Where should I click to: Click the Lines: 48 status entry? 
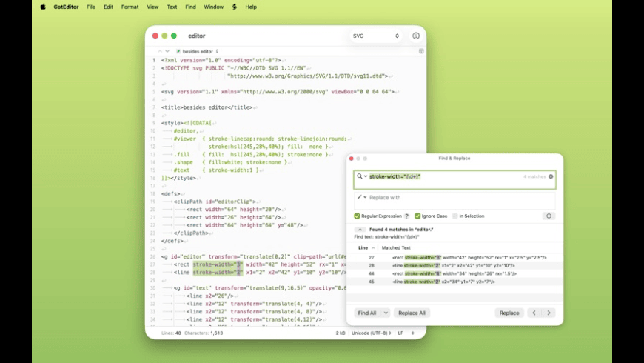[x=171, y=333]
